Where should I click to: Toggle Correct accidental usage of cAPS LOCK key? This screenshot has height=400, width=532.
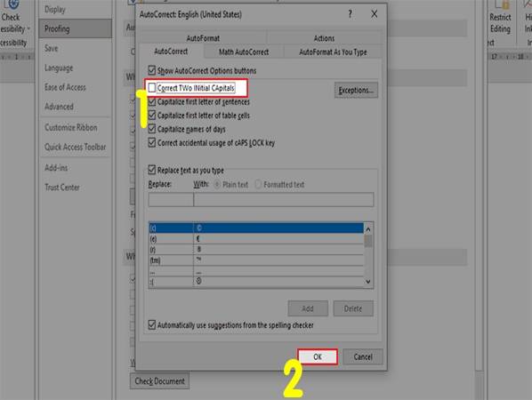pos(152,142)
